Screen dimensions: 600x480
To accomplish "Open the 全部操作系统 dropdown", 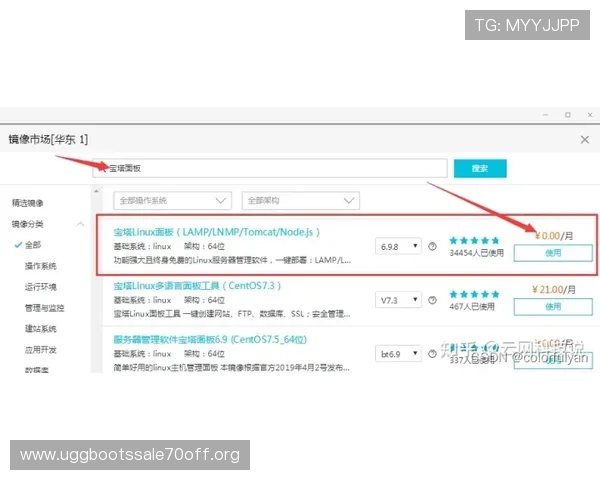I will click(x=173, y=201).
